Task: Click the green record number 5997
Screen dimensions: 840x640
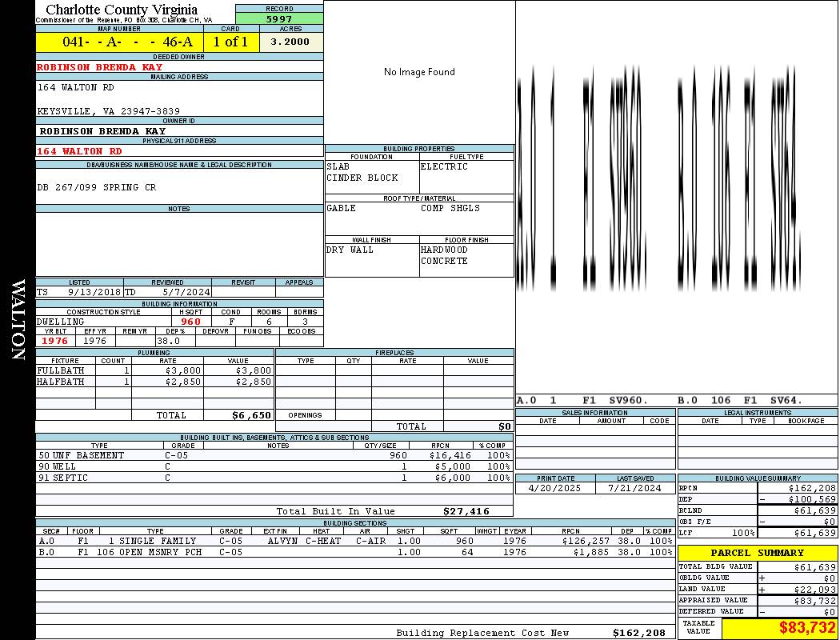Action: (279, 18)
